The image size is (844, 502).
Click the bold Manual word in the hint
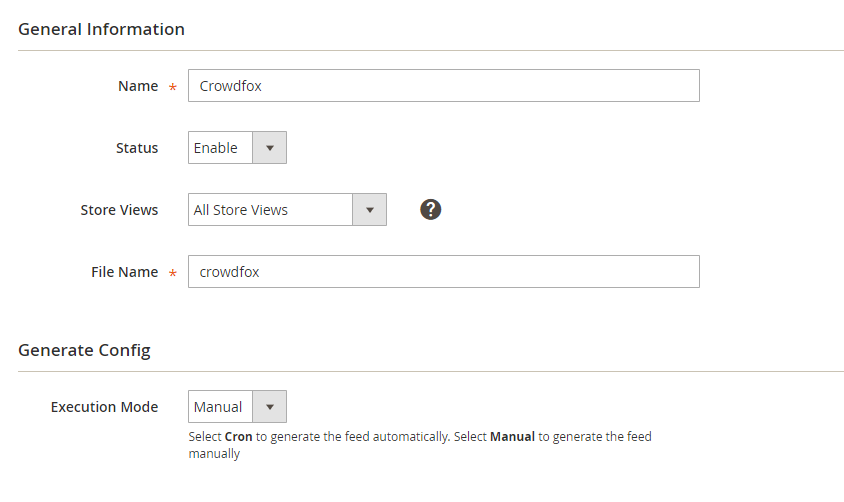(512, 437)
